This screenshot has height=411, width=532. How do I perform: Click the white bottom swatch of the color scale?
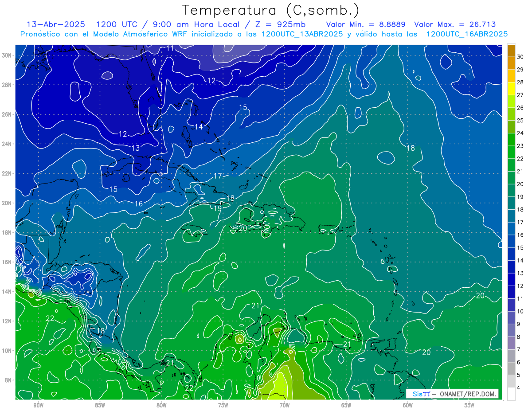click(x=511, y=394)
